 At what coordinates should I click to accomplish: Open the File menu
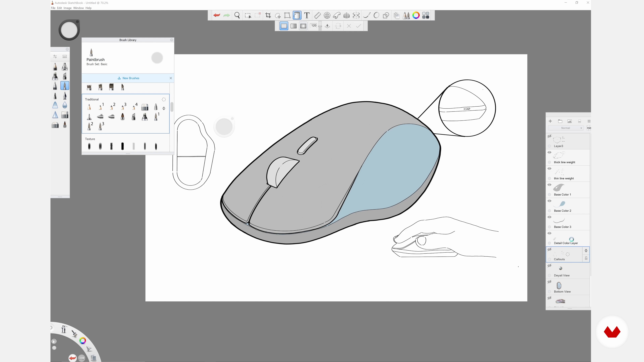click(53, 8)
